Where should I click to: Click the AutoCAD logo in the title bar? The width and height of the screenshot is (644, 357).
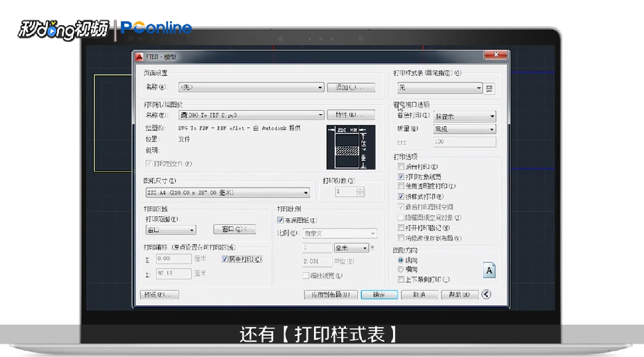139,56
